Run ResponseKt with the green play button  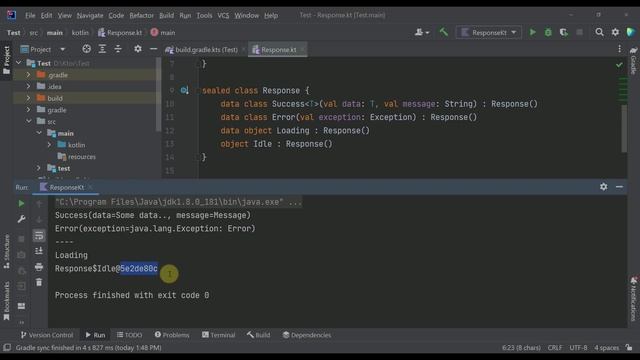tap(532, 32)
